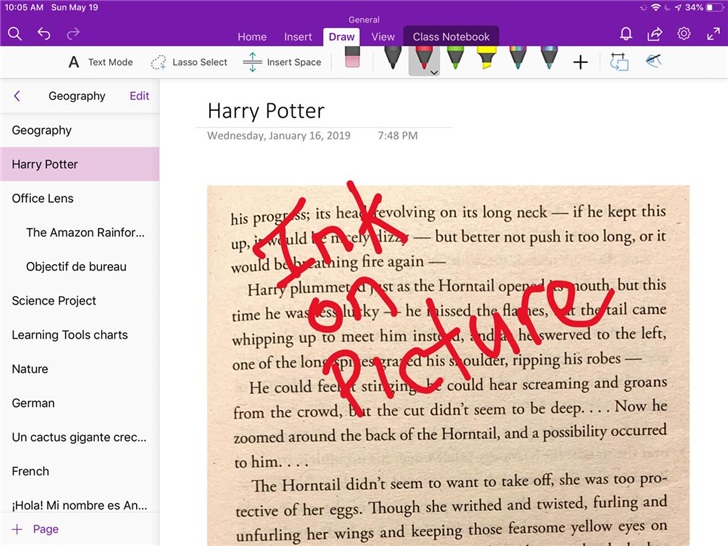This screenshot has height=546, width=728.
Task: Expand the Office Lens page
Action: (x=42, y=198)
